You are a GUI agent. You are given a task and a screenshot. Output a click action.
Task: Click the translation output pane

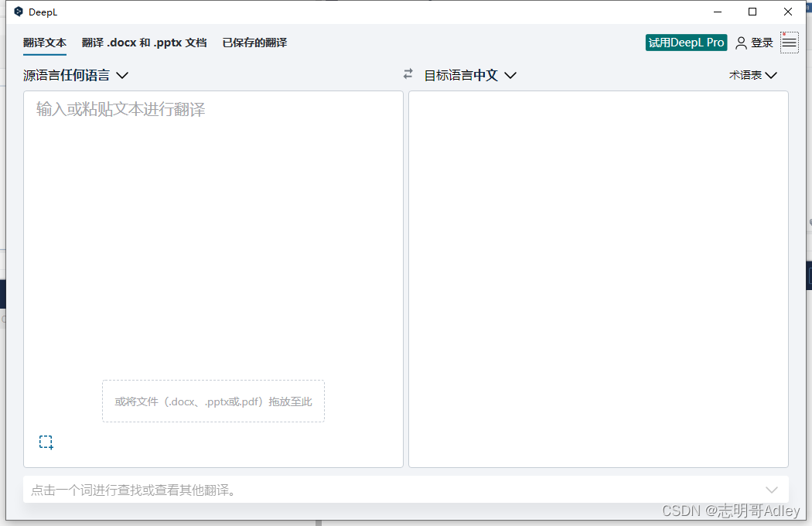point(599,279)
